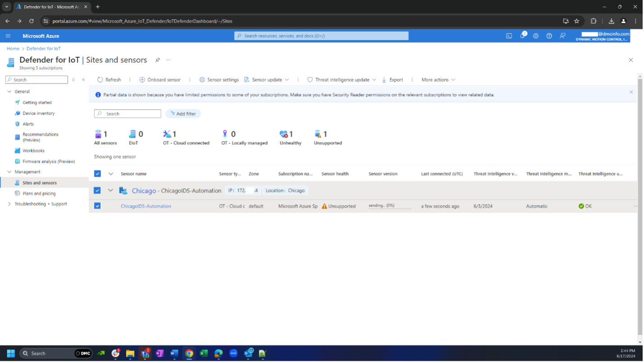Focus the sidebar Search box
This screenshot has width=644, height=363.
[x=37, y=80]
